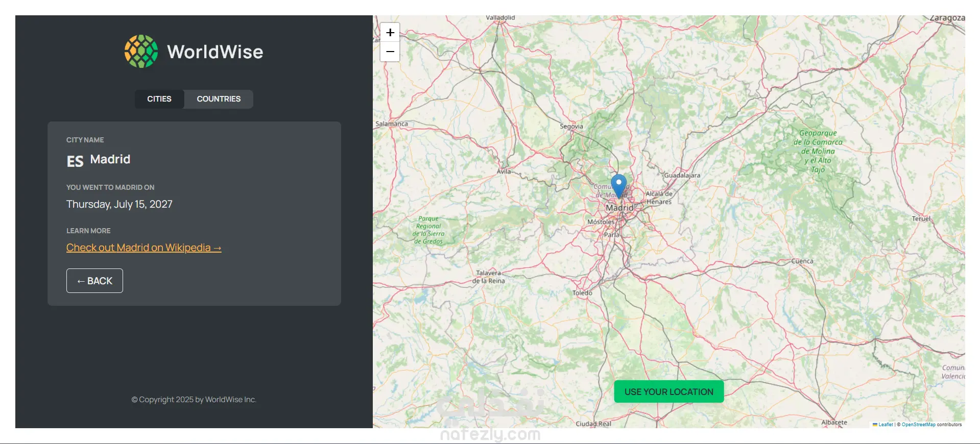The image size is (980, 444).
Task: Click Salamanca label on the map
Action: (392, 124)
